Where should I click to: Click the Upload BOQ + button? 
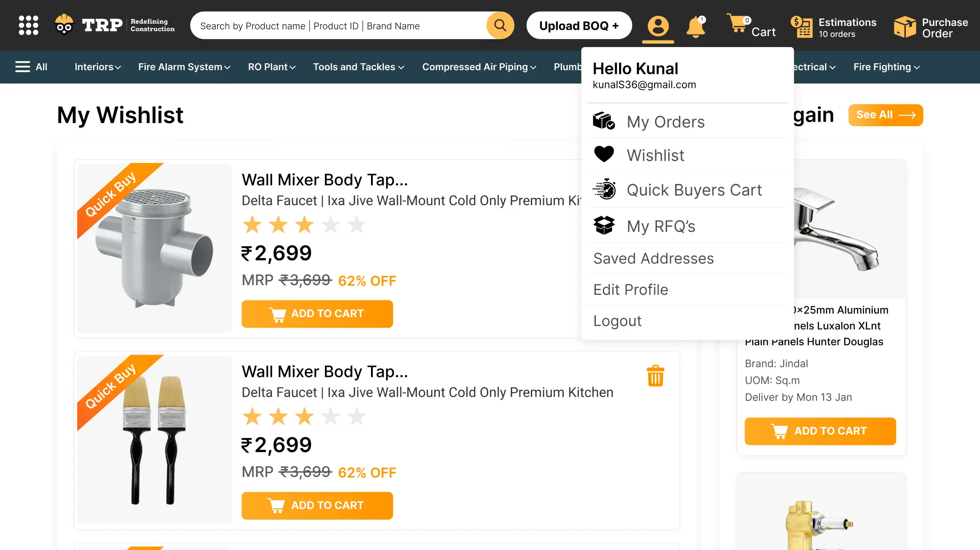(579, 25)
